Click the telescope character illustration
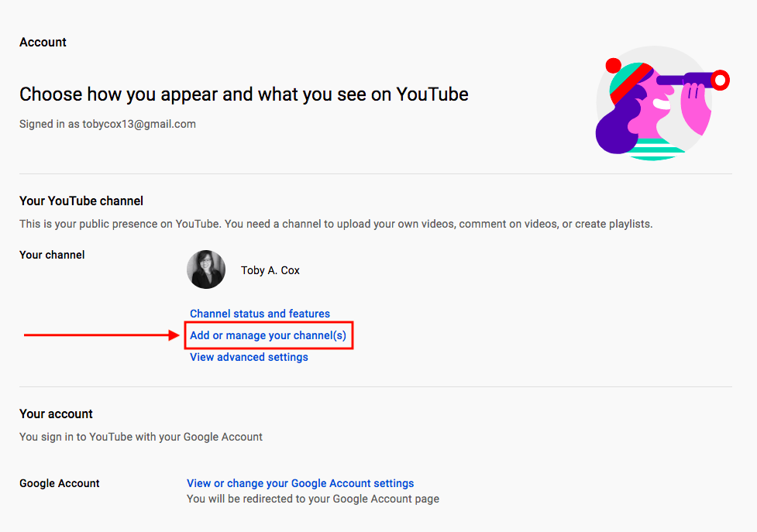 [662, 103]
